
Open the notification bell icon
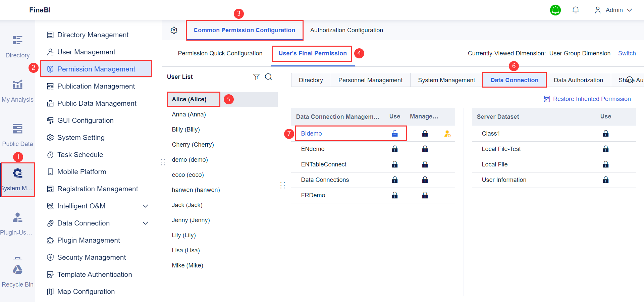(576, 10)
